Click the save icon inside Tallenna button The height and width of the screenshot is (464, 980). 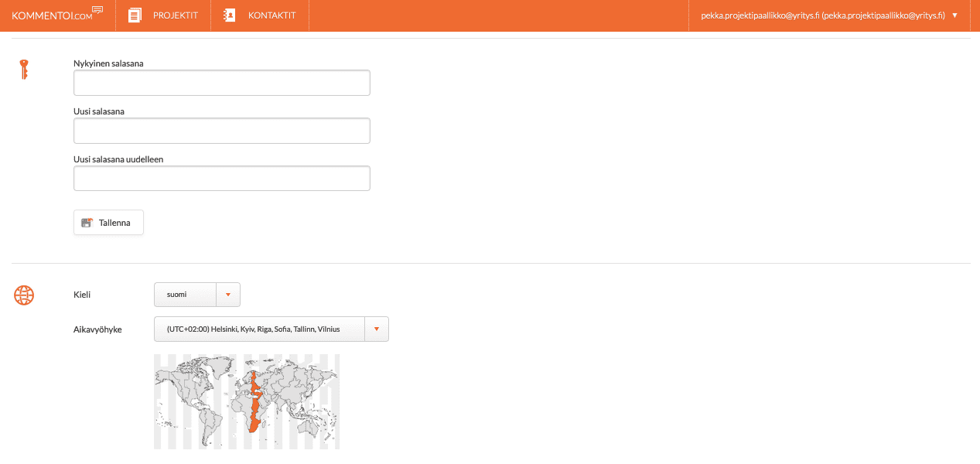point(87,223)
